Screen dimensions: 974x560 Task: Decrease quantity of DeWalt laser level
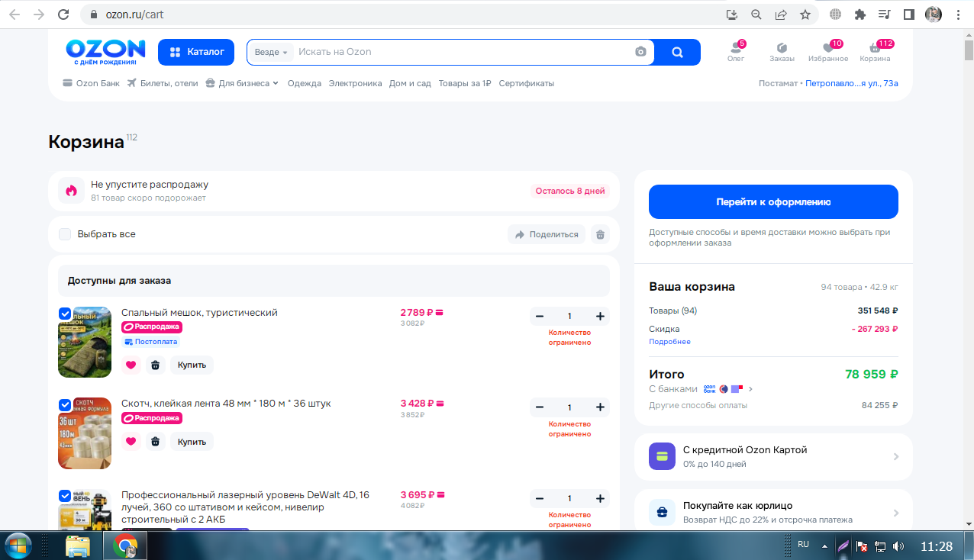540,498
